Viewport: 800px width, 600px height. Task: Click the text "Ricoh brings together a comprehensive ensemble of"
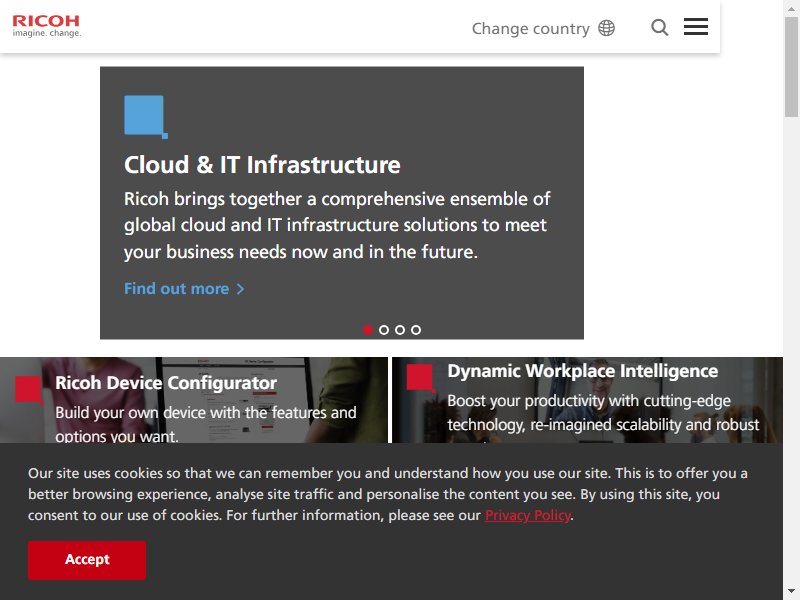click(x=337, y=199)
